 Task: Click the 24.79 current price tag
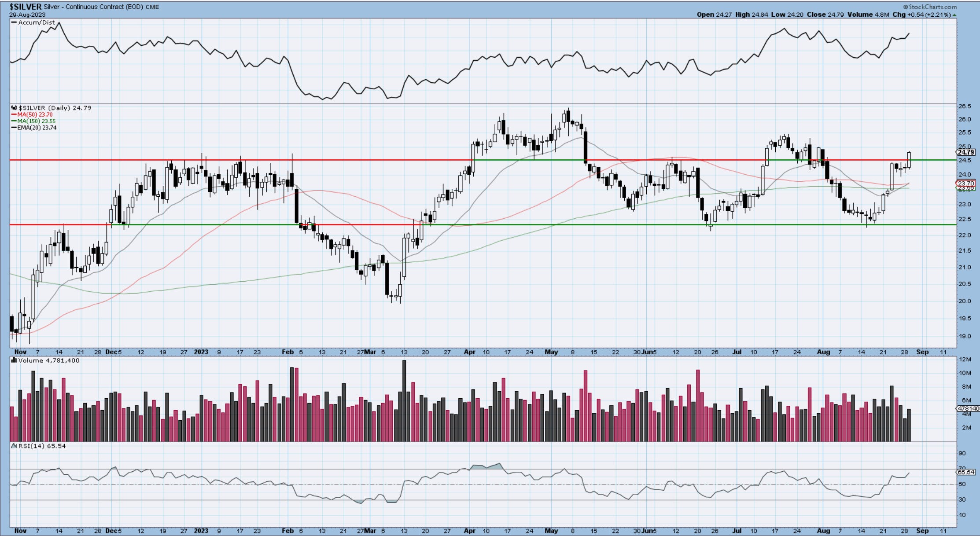[966, 152]
